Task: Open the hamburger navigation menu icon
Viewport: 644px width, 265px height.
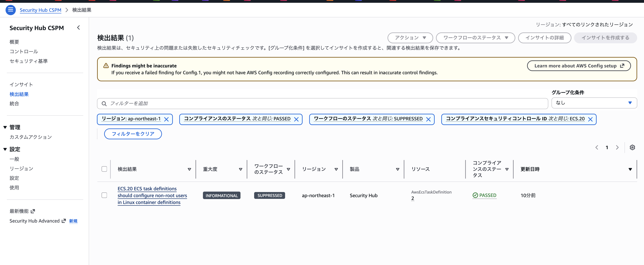Action: pos(10,10)
